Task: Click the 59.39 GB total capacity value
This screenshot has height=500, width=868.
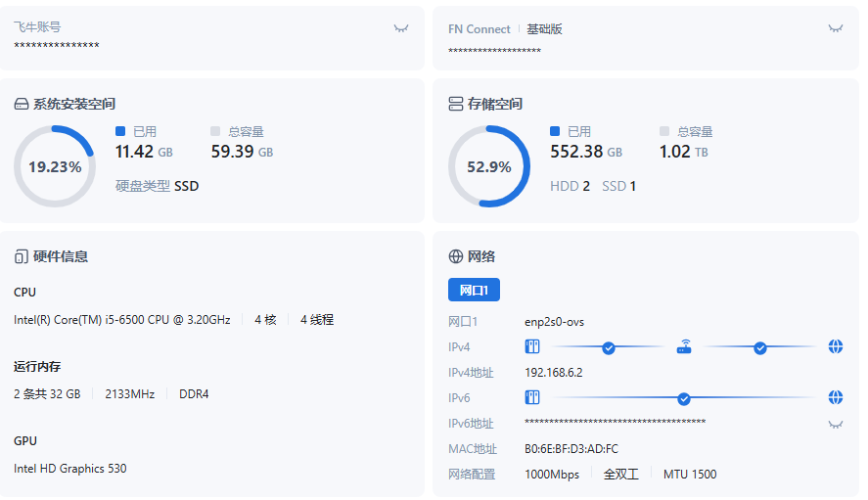Action: tap(242, 151)
